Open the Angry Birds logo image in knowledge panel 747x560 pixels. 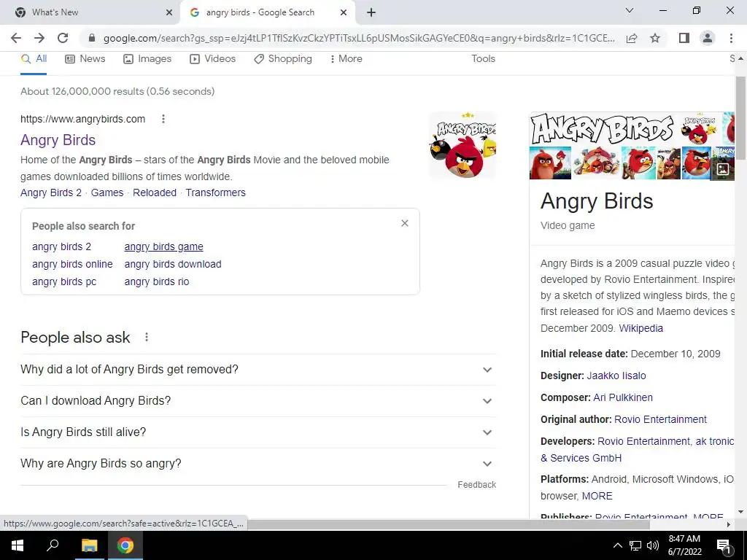click(x=602, y=129)
